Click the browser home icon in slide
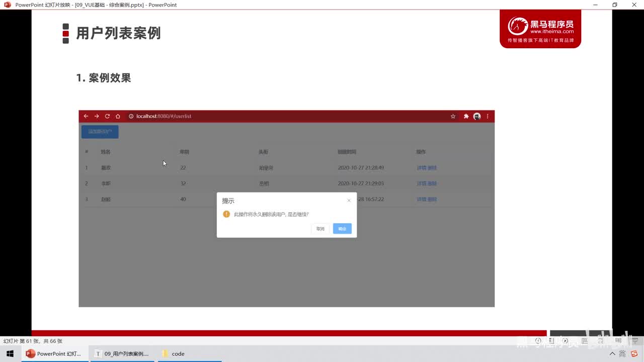The width and height of the screenshot is (644, 362). pyautogui.click(x=118, y=116)
